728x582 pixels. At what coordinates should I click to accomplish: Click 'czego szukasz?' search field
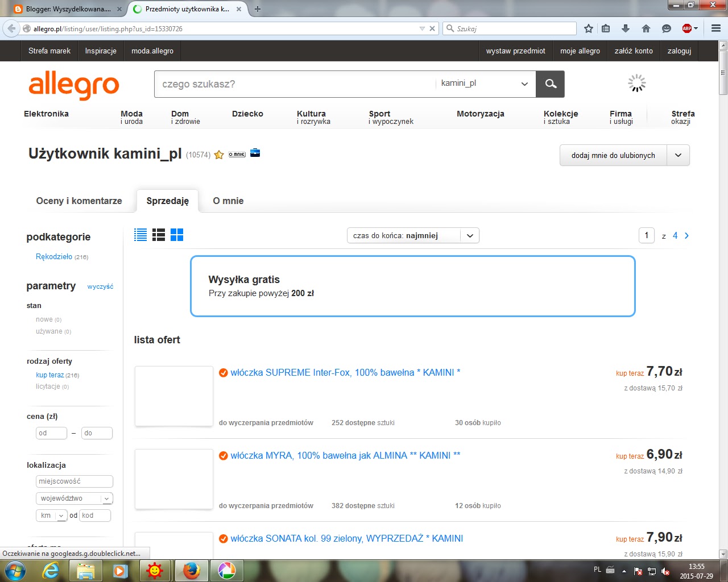295,84
